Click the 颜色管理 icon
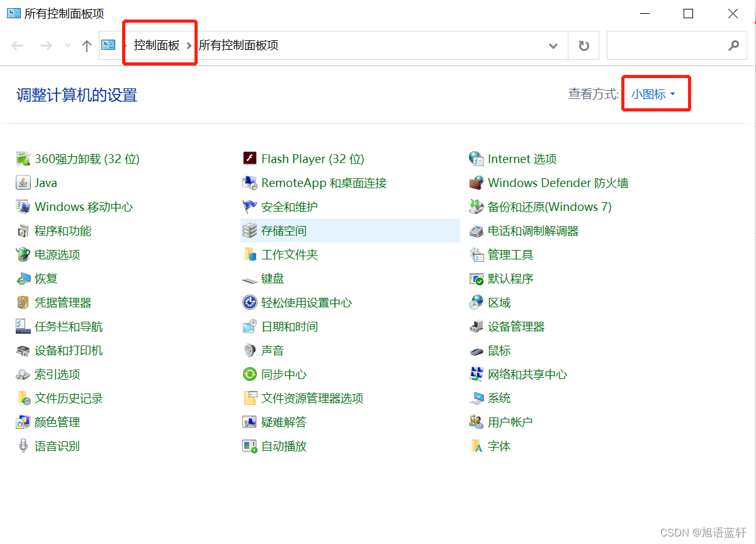Viewport: 756px width, 544px height. (23, 422)
